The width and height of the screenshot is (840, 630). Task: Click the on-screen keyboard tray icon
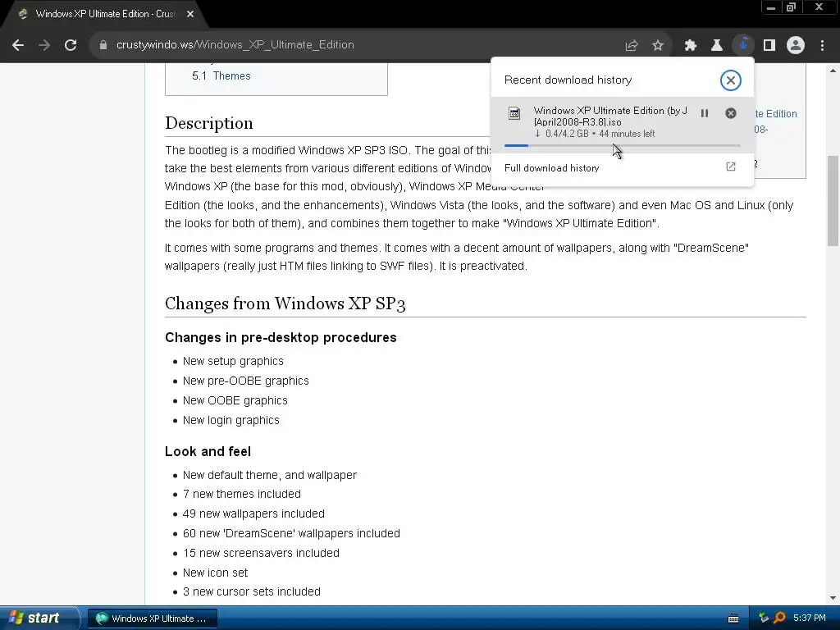733,619
